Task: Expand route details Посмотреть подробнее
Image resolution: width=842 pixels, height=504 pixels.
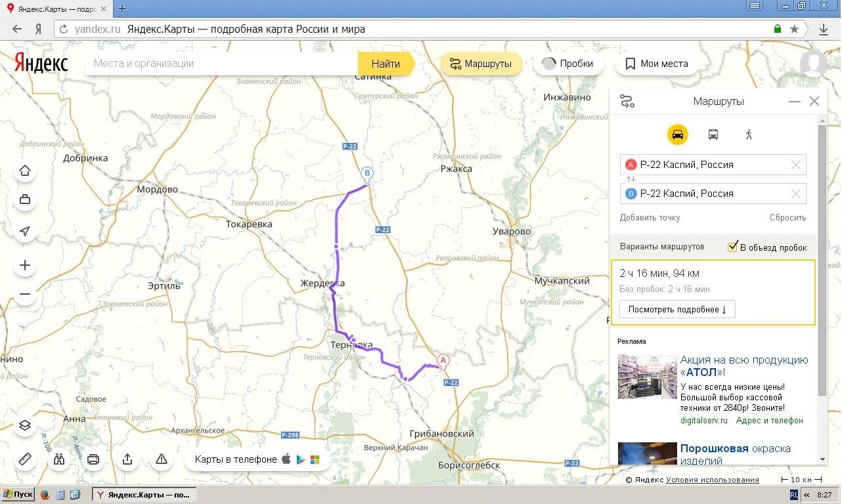Action: [677, 309]
